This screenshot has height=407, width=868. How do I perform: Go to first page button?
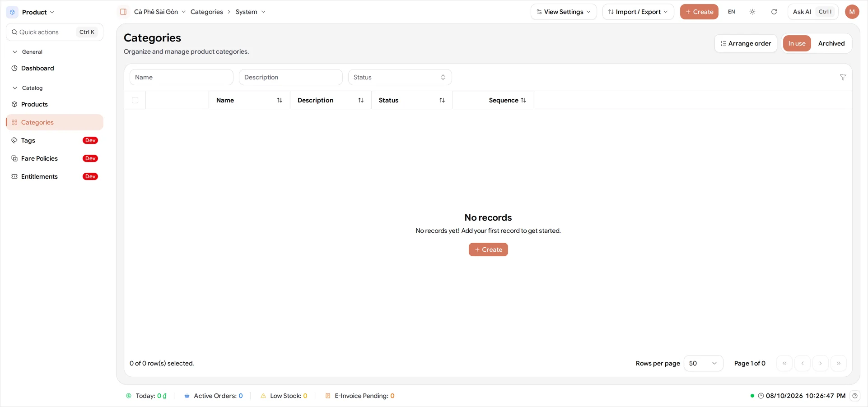pyautogui.click(x=784, y=363)
